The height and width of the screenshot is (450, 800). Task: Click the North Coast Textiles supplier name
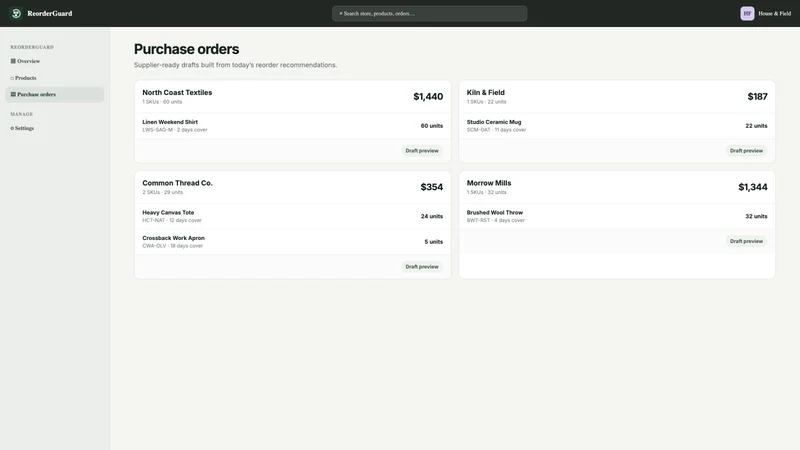click(177, 92)
